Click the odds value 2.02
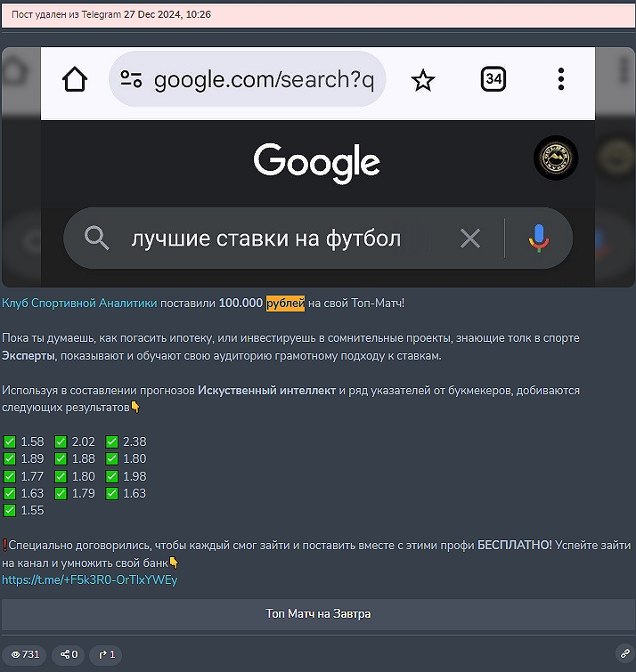Viewport: 636px width, 672px height. coord(83,441)
